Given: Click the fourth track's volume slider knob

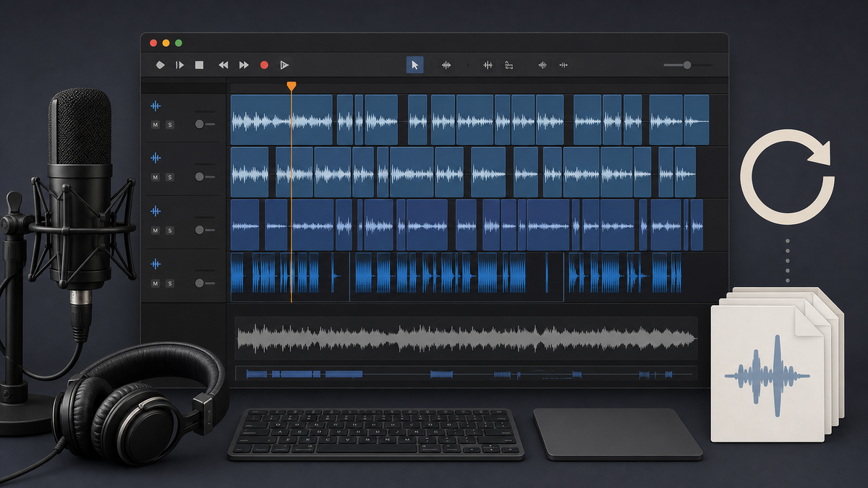Looking at the screenshot, I should [200, 283].
